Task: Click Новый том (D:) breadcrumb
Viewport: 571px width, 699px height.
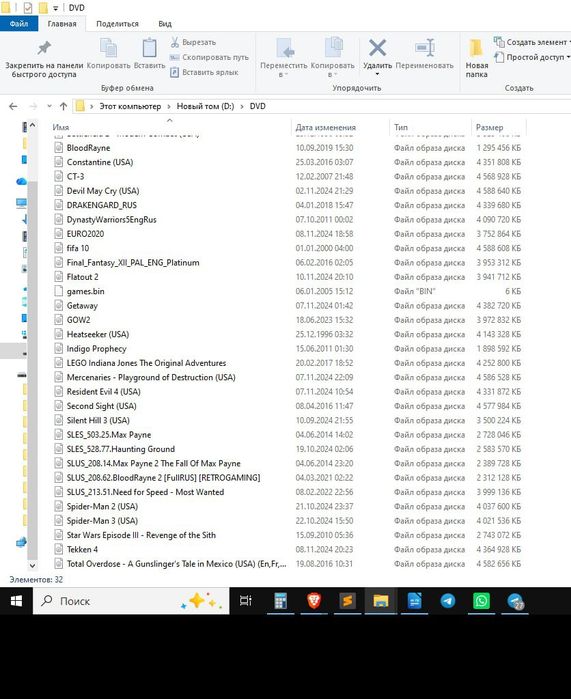Action: pos(205,106)
